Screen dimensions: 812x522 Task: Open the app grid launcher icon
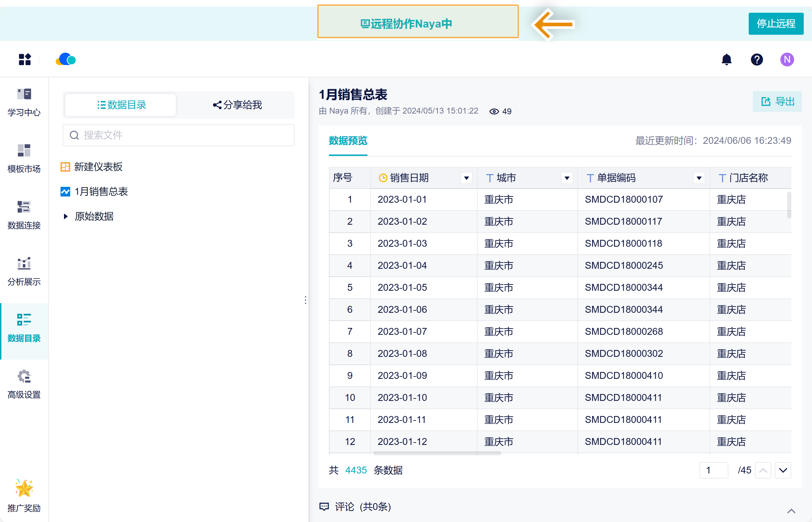25,60
